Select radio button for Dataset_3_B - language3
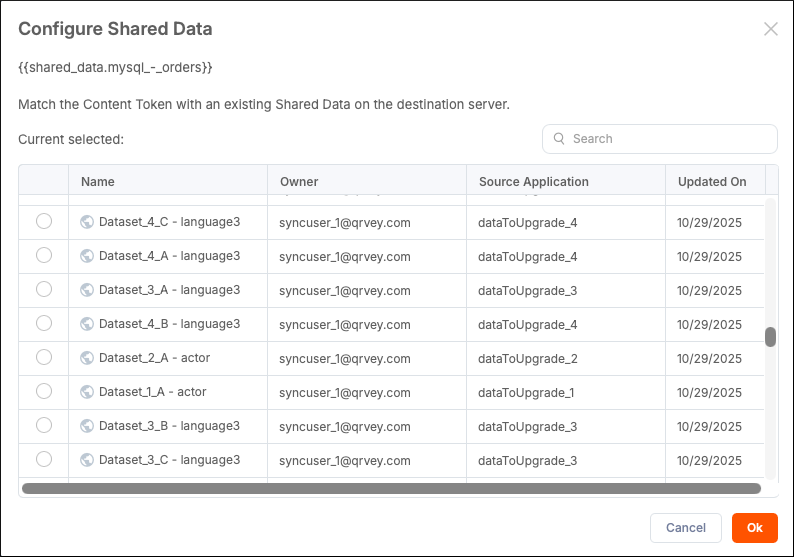This screenshot has height=557, width=794. point(44,425)
